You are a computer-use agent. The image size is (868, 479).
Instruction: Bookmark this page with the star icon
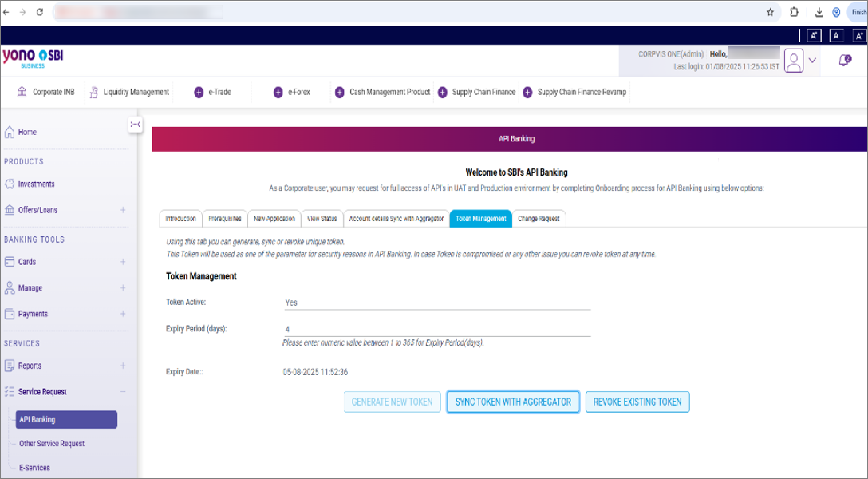pyautogui.click(x=770, y=12)
